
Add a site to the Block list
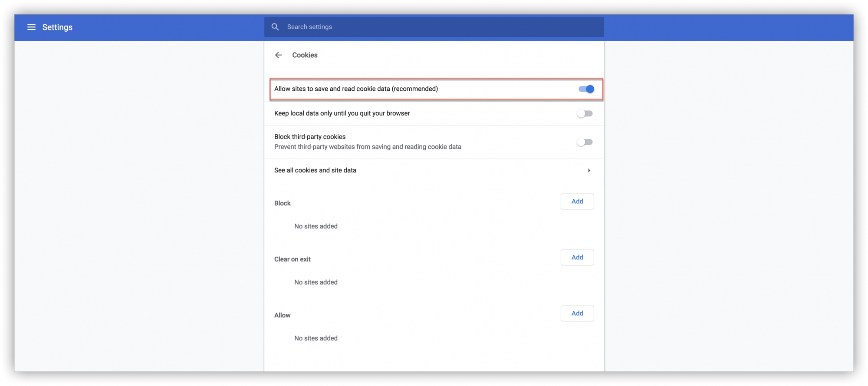coord(577,201)
